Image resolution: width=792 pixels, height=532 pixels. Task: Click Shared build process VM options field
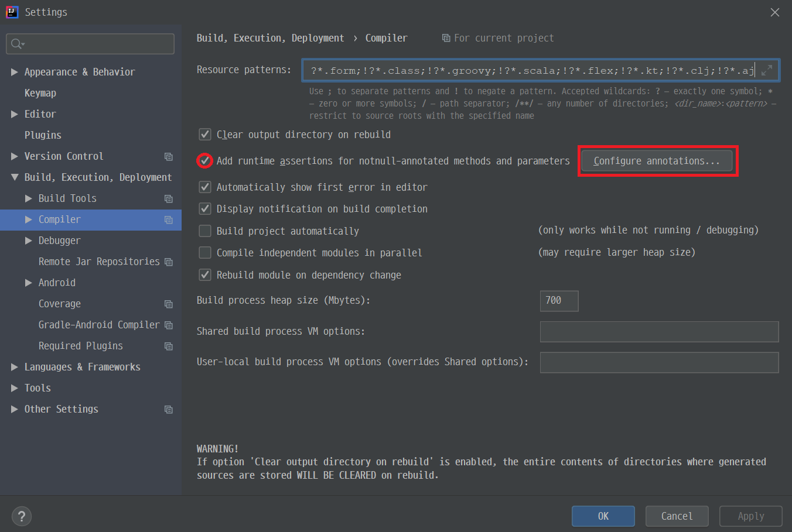click(660, 331)
